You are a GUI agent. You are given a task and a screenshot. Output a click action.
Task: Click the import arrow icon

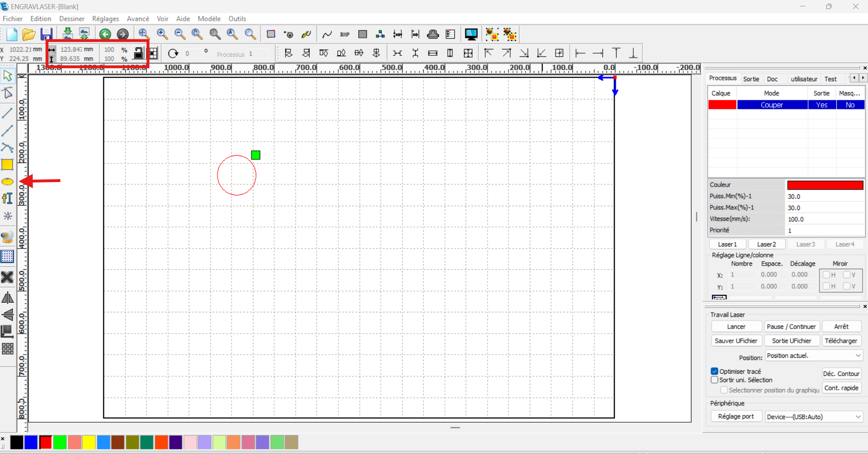click(67, 34)
